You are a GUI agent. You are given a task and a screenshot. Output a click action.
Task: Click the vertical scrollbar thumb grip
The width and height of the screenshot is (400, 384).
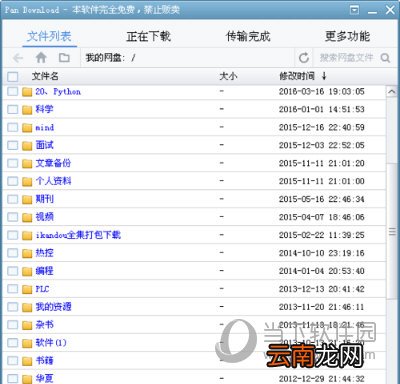[392, 231]
